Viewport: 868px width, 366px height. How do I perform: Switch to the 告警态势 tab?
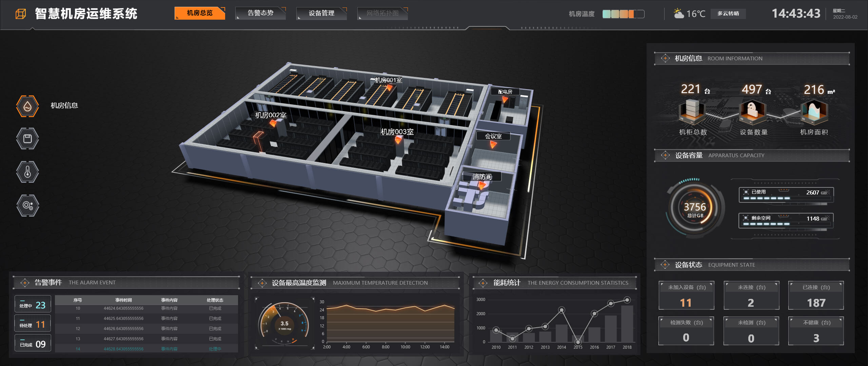(260, 13)
